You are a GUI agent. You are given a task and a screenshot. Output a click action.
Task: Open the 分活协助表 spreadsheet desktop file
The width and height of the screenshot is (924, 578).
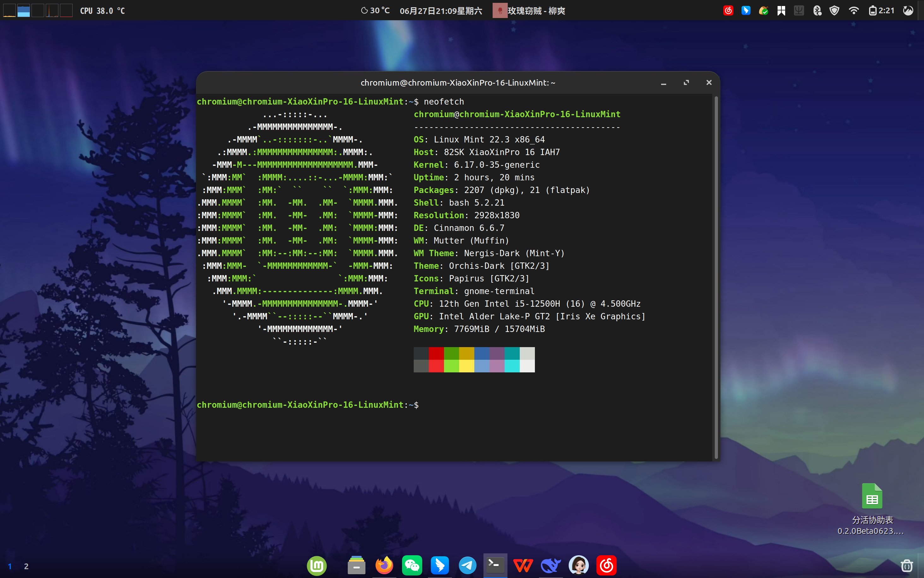coord(872,509)
